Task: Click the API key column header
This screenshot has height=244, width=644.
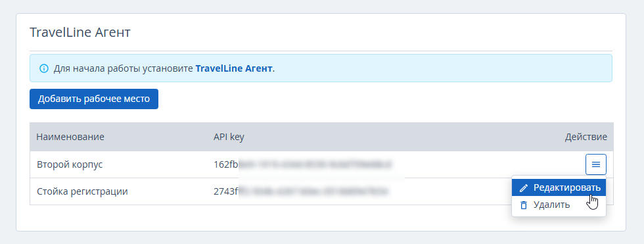Action: click(x=229, y=137)
